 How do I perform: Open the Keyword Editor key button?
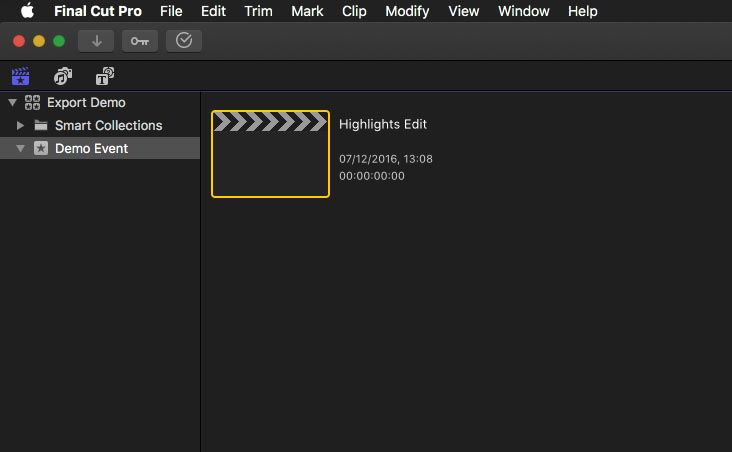pyautogui.click(x=140, y=41)
